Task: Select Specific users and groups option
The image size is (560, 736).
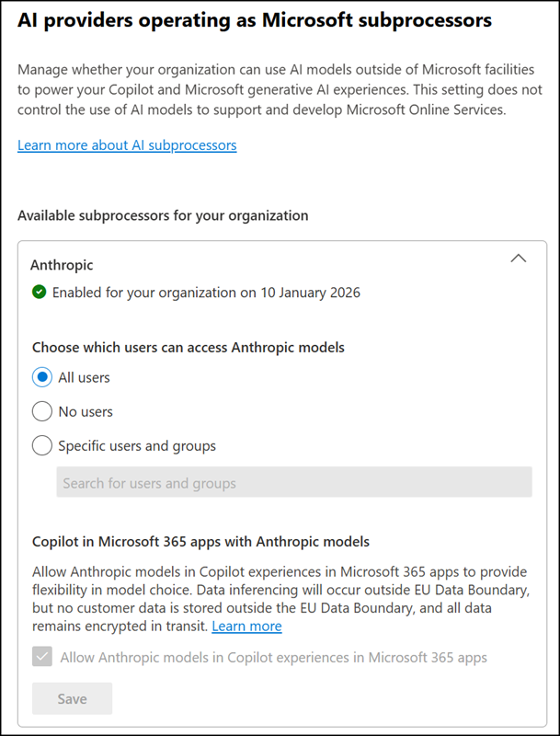Action: coord(41,445)
